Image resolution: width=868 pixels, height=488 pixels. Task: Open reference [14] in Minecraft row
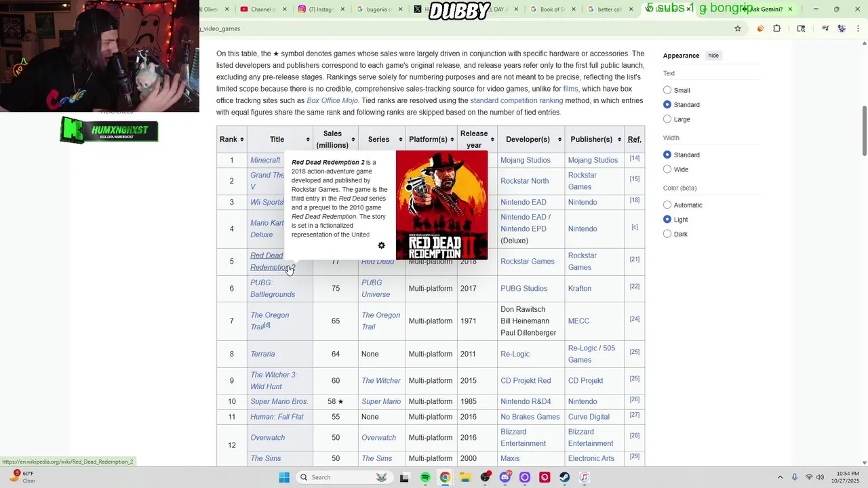coord(635,158)
